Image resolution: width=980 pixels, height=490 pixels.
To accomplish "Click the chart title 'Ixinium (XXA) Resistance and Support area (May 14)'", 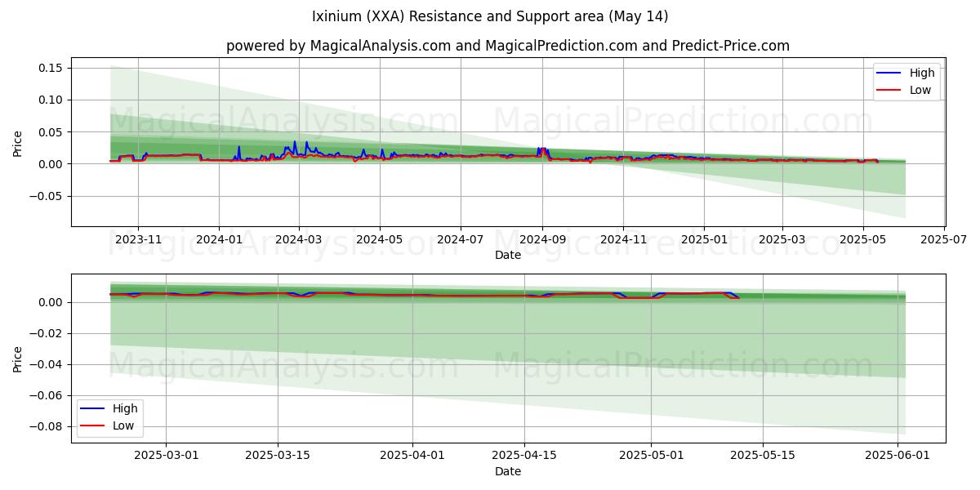I will coord(490,16).
